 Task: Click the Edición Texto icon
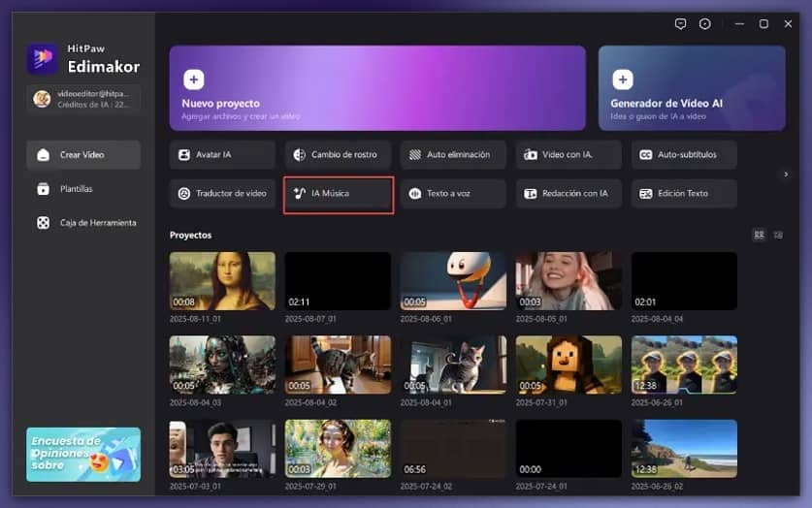click(646, 194)
